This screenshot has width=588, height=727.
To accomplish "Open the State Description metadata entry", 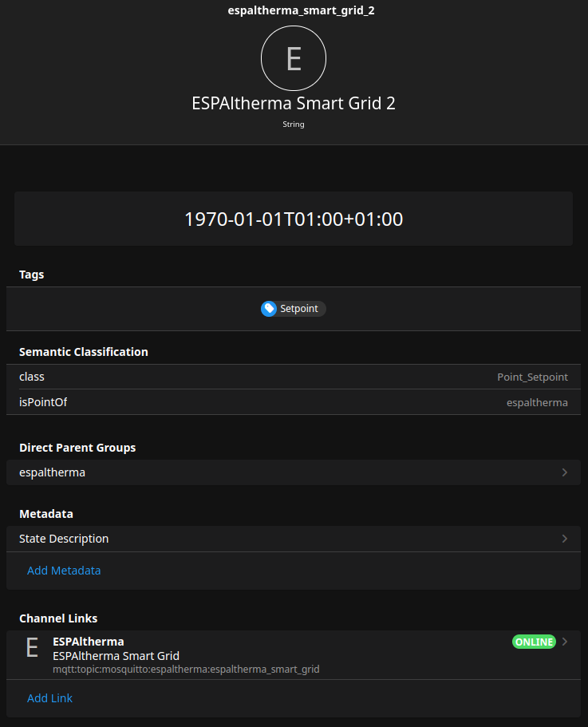I will [294, 539].
